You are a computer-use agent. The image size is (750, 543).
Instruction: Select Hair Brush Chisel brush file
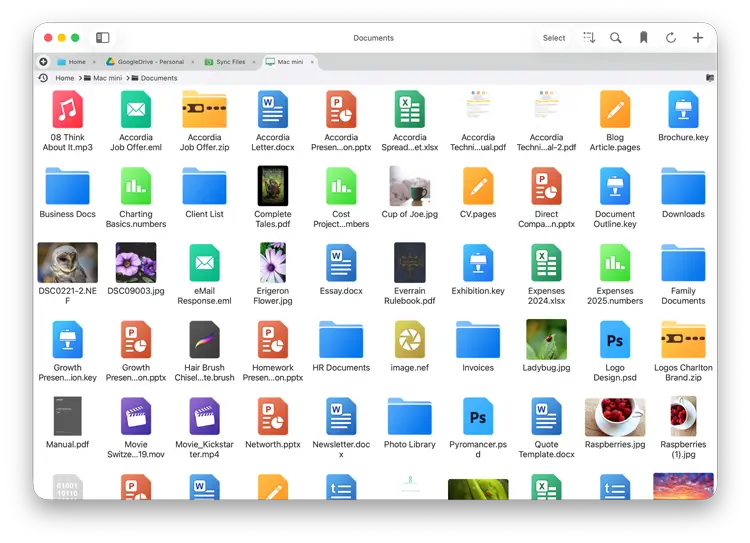[x=204, y=340]
